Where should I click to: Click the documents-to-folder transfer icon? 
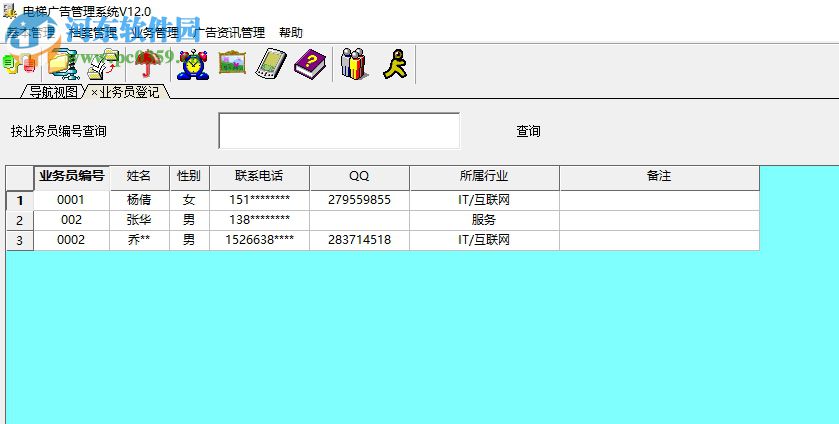tap(103, 64)
